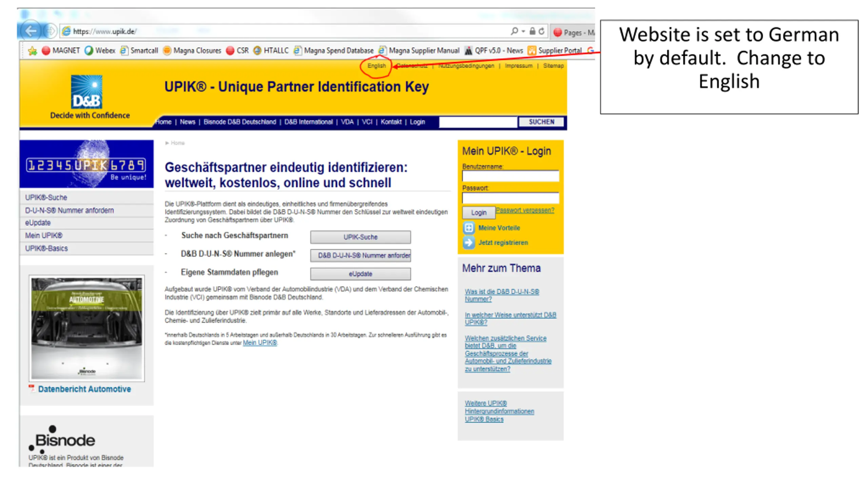Click the Meine Vorteile plus icon
This screenshot has width=868, height=488.
469,228
